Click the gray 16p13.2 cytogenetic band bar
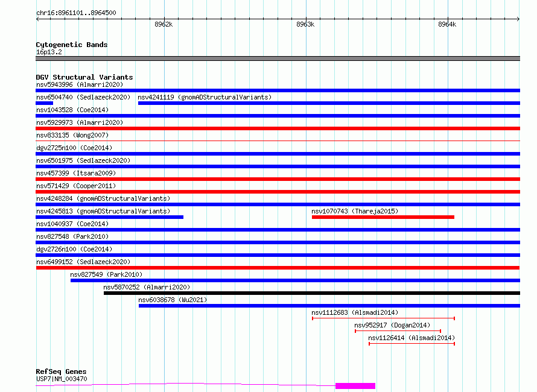The height and width of the screenshot is (392, 537). pyautogui.click(x=278, y=58)
